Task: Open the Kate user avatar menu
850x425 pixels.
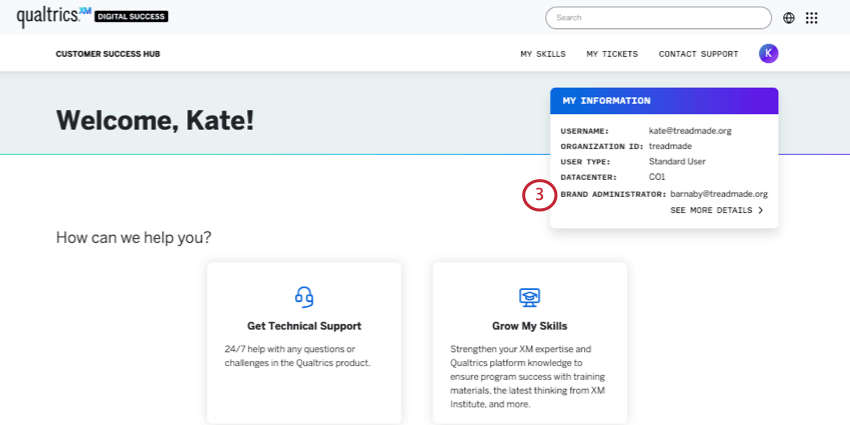Action: (768, 53)
